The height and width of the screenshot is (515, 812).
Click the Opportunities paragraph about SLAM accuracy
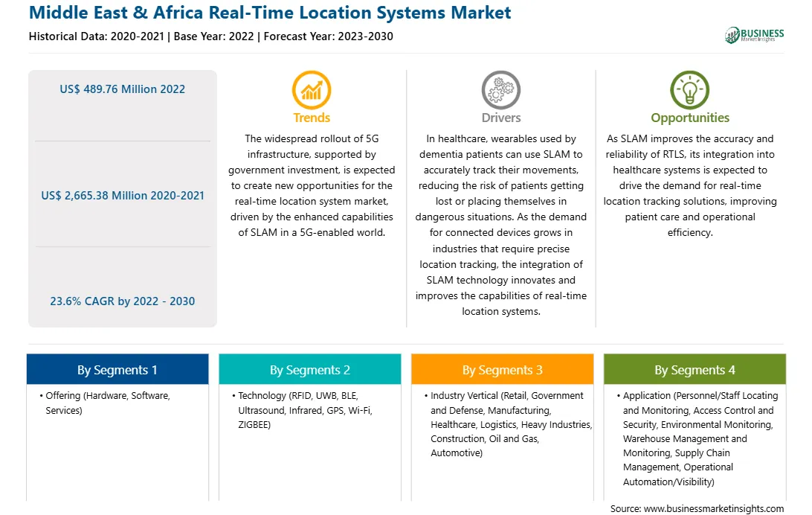click(690, 185)
